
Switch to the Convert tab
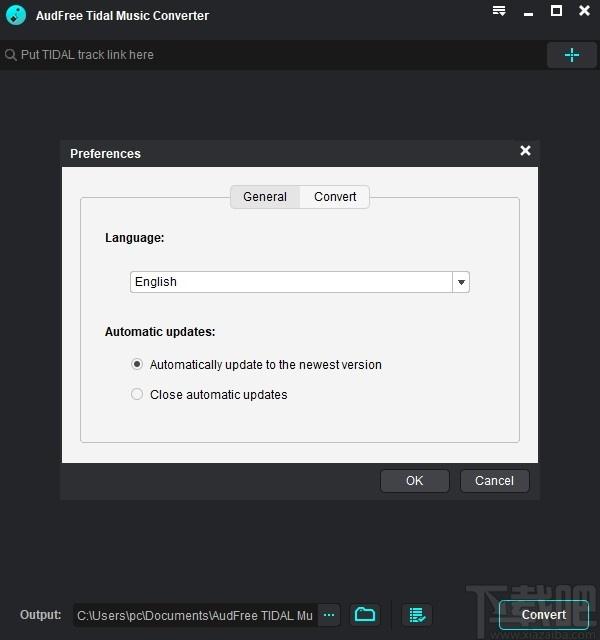[335, 197]
